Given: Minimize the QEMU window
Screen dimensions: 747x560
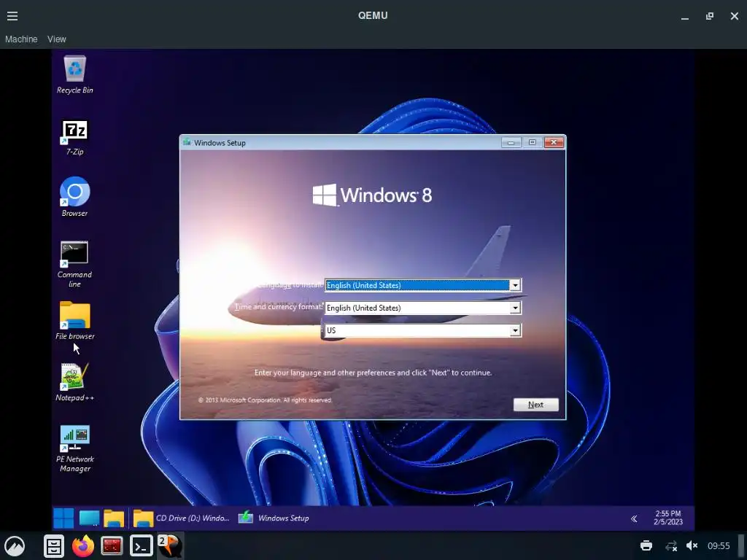Looking at the screenshot, I should [685, 16].
